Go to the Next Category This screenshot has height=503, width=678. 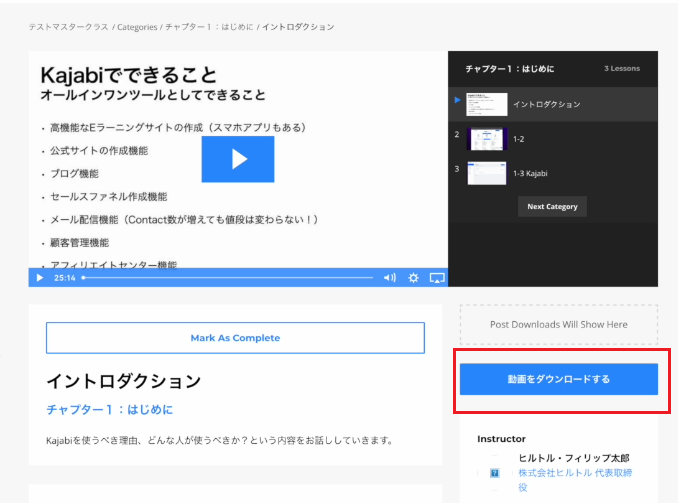[x=552, y=207]
